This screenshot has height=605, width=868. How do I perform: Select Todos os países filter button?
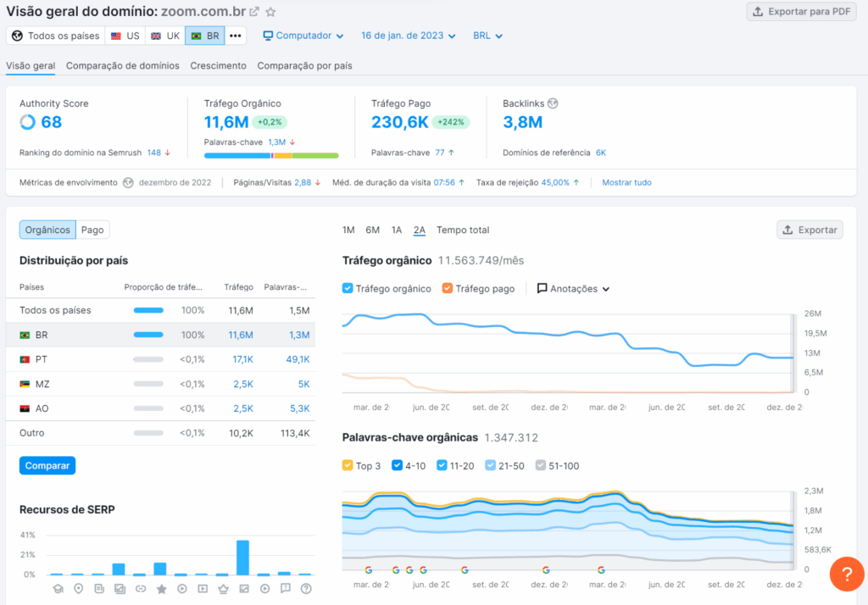55,36
